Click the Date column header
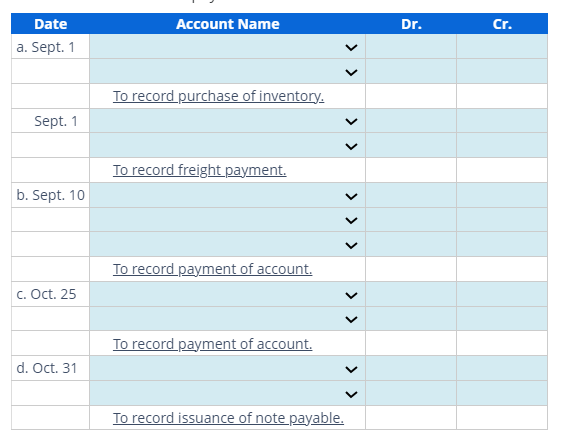 51,24
